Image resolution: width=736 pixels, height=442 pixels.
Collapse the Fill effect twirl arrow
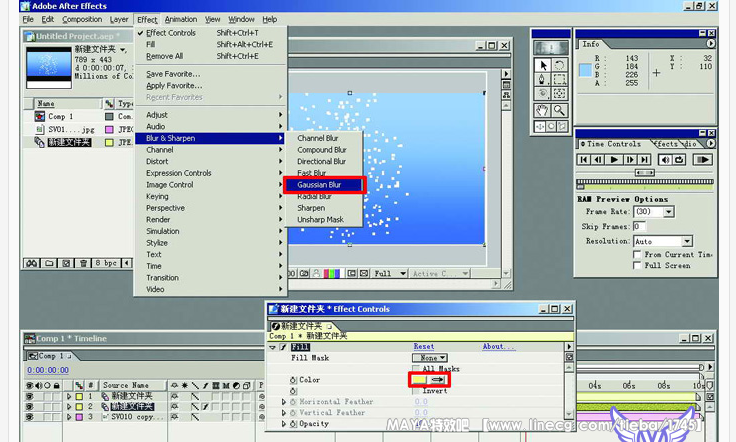tap(273, 347)
